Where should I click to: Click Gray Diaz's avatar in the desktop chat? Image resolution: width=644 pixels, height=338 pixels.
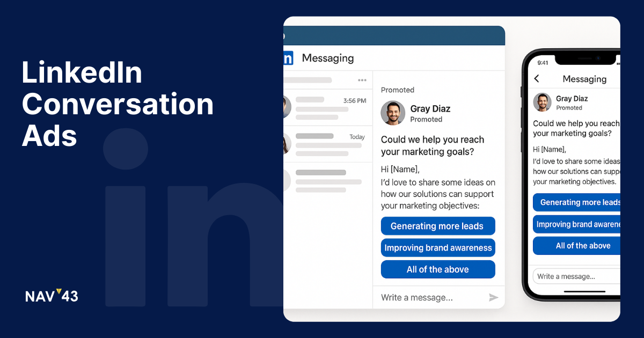(x=393, y=113)
